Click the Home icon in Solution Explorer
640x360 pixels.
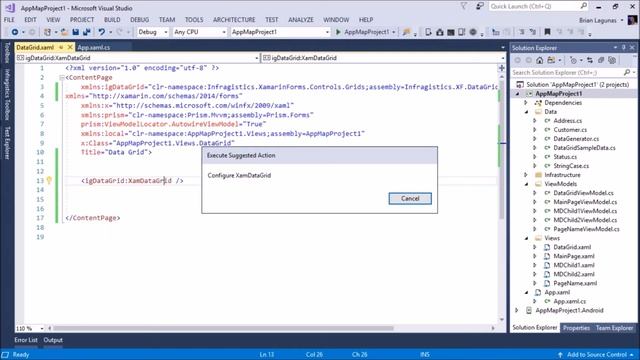click(x=540, y=60)
